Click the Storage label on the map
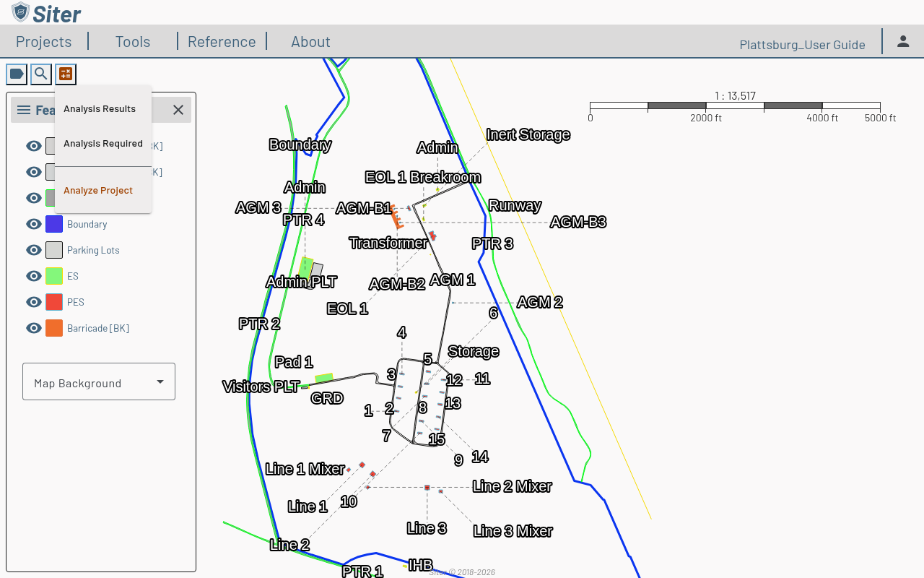The width and height of the screenshot is (924, 578). [474, 351]
